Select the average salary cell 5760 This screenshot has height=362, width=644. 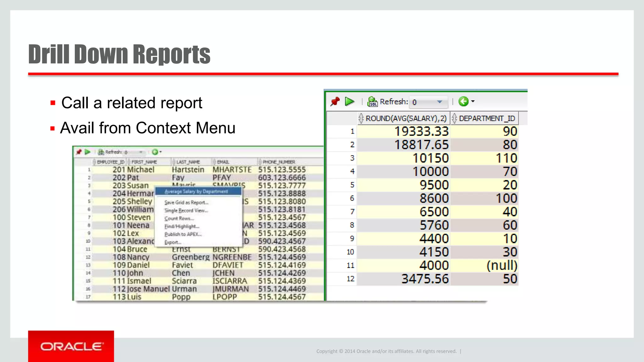point(403,225)
